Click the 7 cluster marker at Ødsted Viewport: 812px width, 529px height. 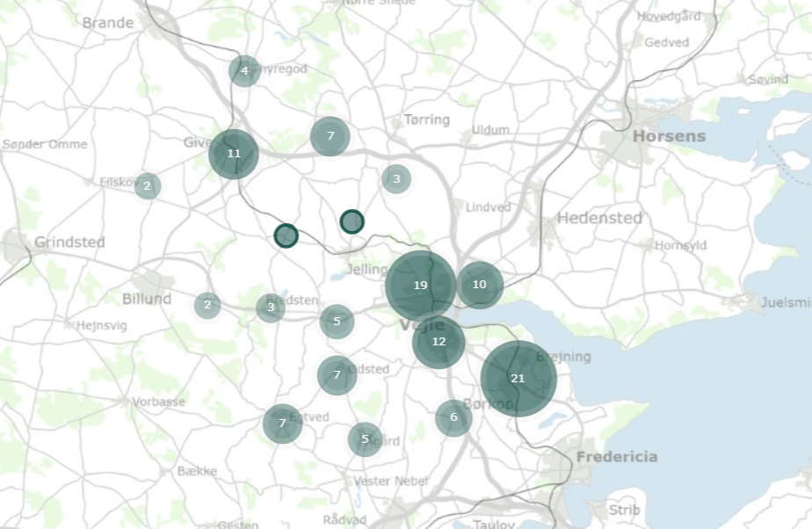coord(337,375)
